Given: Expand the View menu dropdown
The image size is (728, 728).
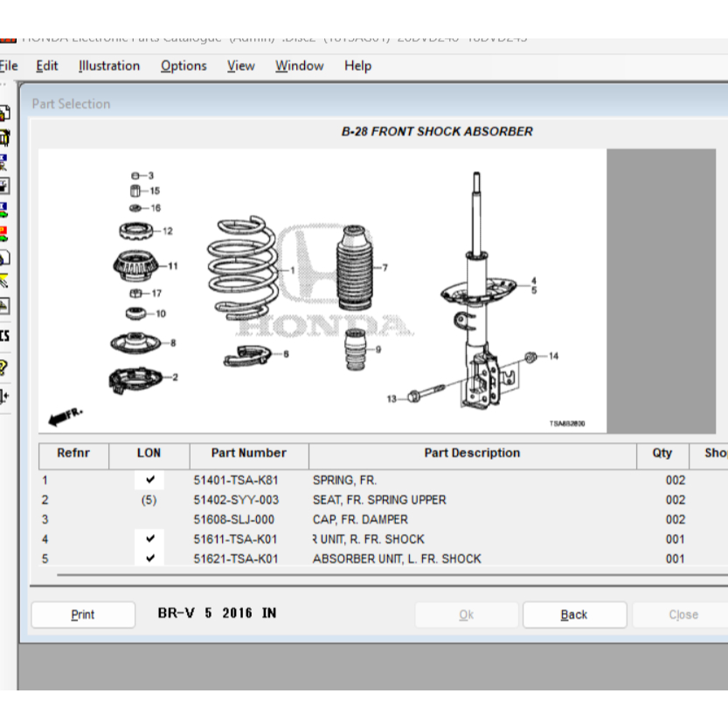Looking at the screenshot, I should tap(240, 66).
